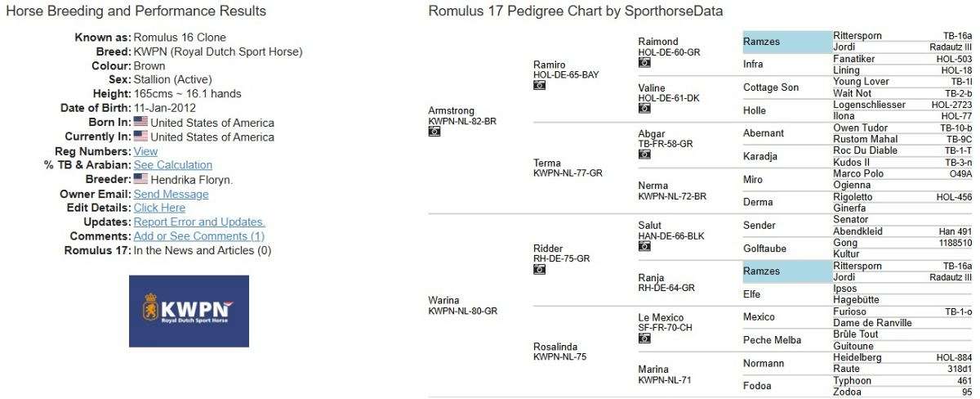Send Message to owner

pos(171,194)
